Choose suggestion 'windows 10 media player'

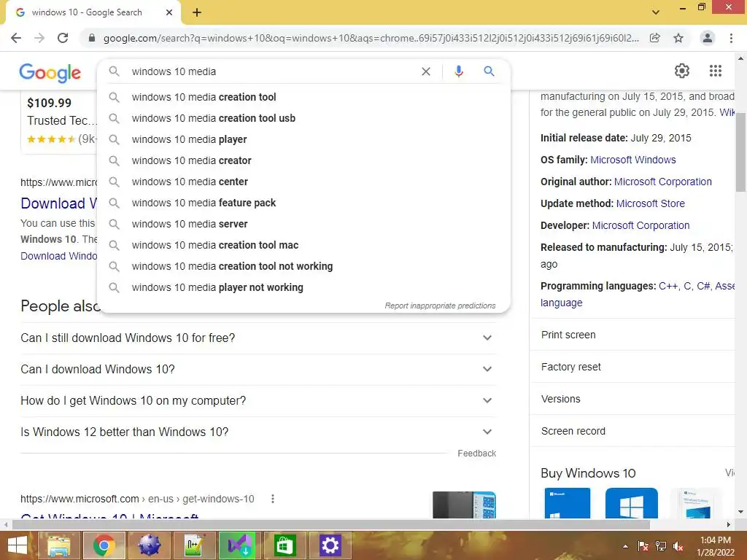[x=305, y=139]
